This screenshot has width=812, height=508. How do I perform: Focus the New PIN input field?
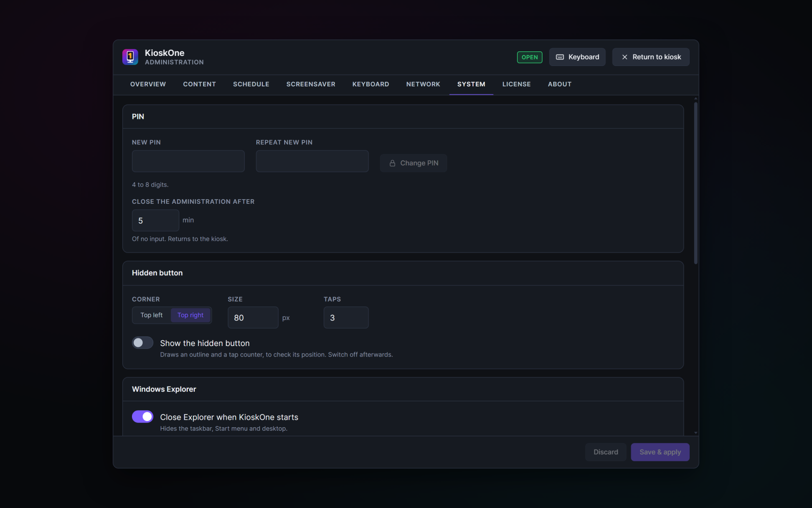188,161
